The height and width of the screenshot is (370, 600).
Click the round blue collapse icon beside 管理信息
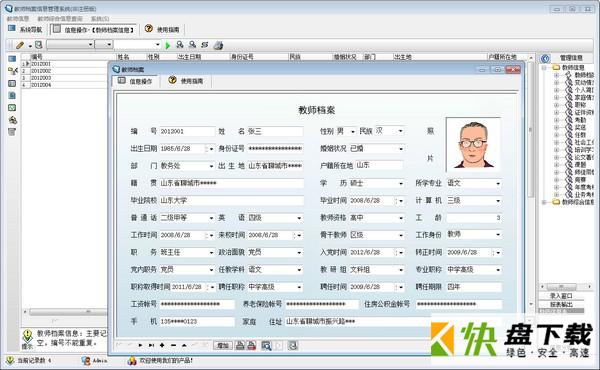545,58
